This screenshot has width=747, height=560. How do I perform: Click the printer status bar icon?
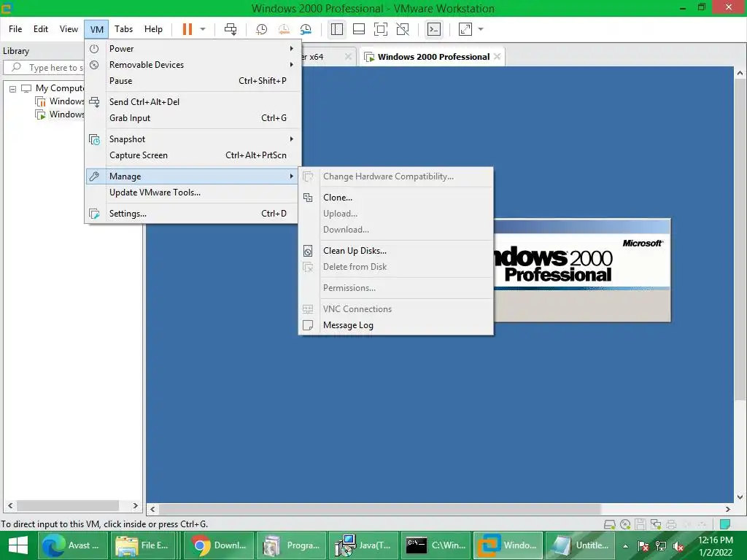(x=671, y=524)
